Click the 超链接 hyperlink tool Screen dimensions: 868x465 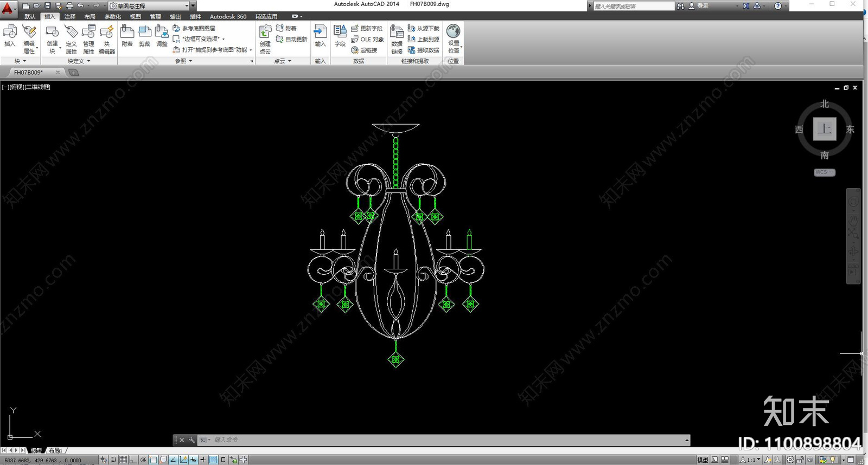[x=364, y=50]
